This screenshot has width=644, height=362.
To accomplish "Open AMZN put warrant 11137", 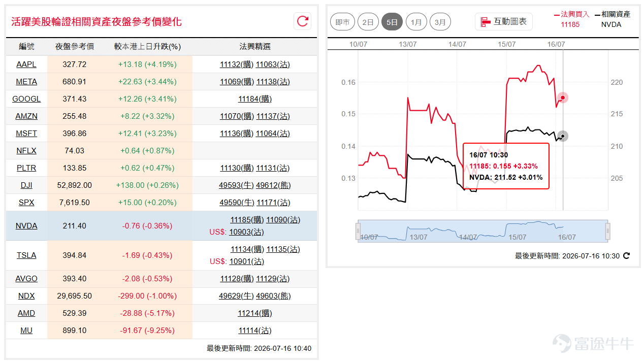I will (x=273, y=116).
